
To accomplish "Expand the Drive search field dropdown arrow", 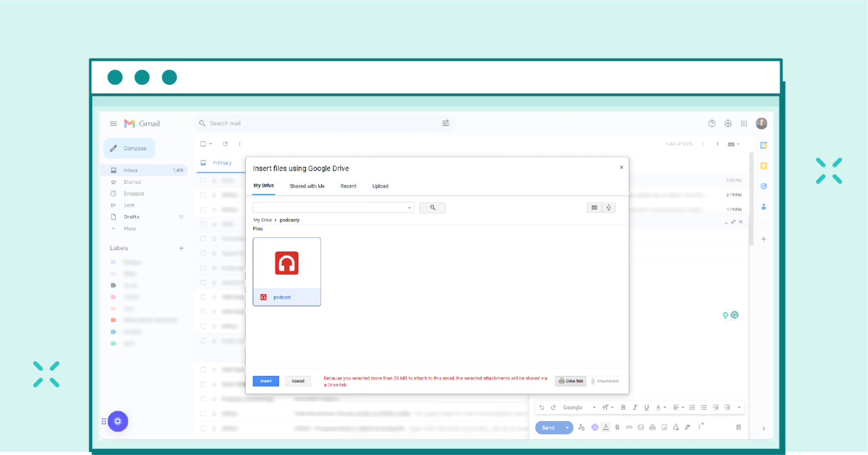I will pyautogui.click(x=410, y=208).
